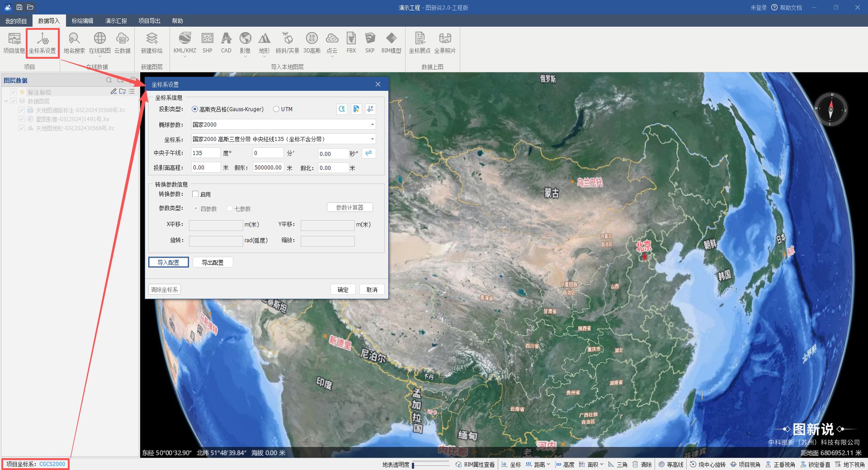The height and width of the screenshot is (470, 868).
Task: Switch to 演示汇报 tab
Action: (116, 21)
